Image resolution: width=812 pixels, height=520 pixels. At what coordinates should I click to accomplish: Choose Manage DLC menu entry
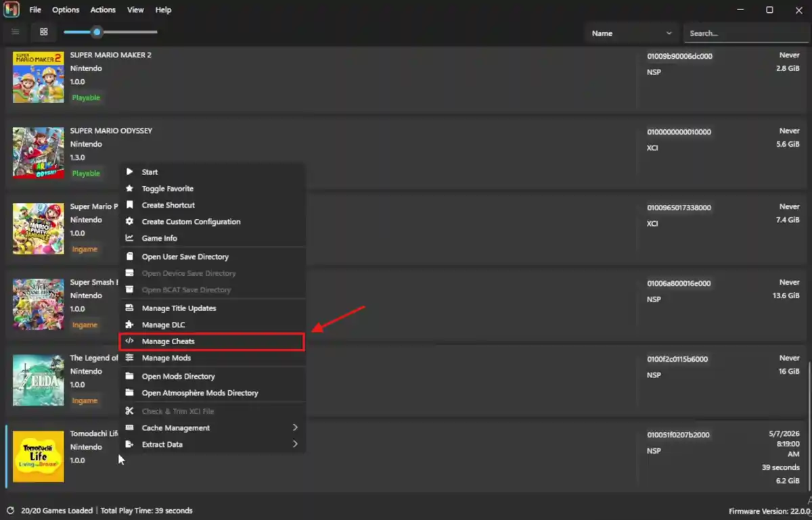tap(212, 325)
